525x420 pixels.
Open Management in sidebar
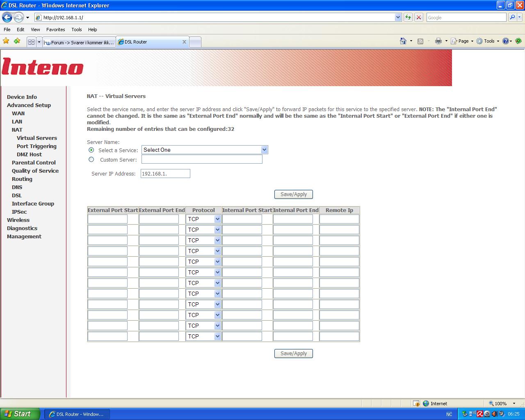pyautogui.click(x=24, y=236)
